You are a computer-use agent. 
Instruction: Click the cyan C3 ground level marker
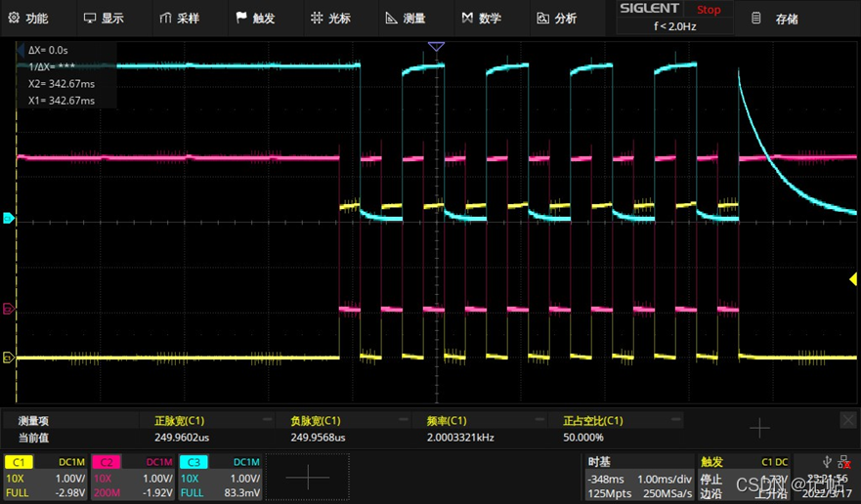[x=8, y=219]
